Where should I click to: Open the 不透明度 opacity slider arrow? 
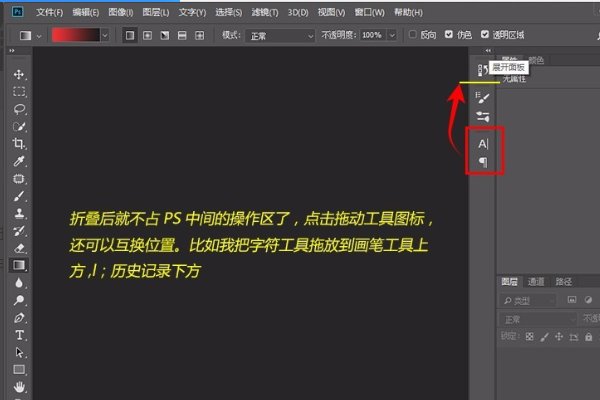click(392, 35)
